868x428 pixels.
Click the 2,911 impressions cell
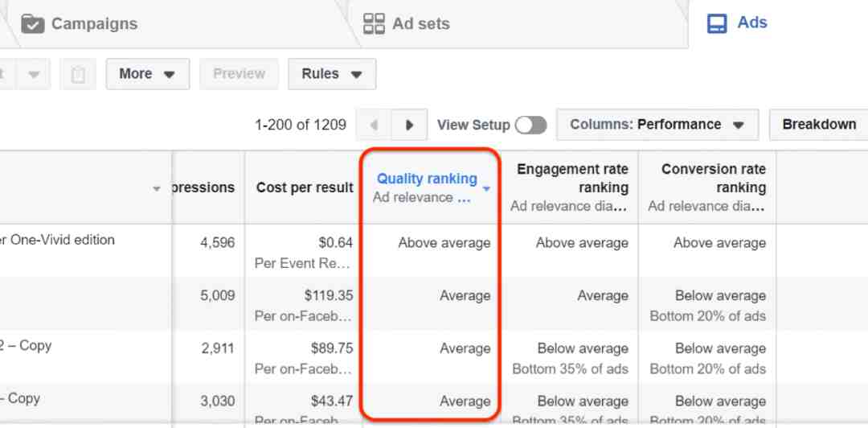tap(217, 348)
